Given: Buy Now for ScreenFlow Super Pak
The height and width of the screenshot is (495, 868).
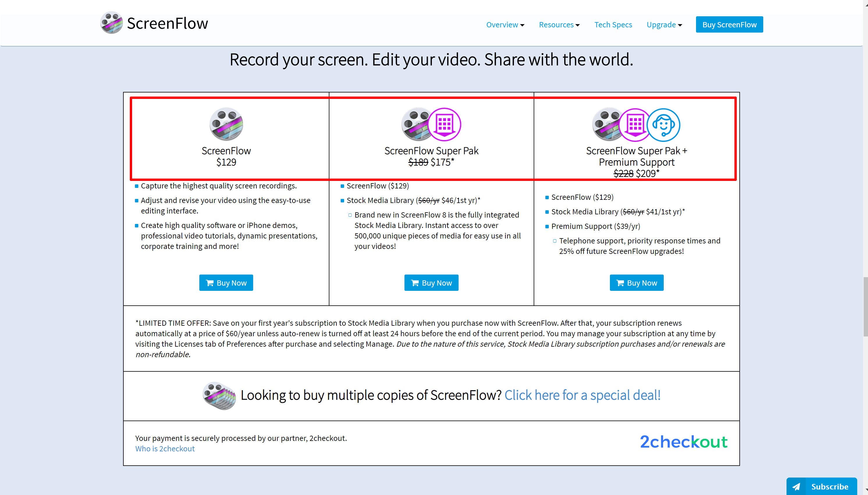Looking at the screenshot, I should [431, 282].
